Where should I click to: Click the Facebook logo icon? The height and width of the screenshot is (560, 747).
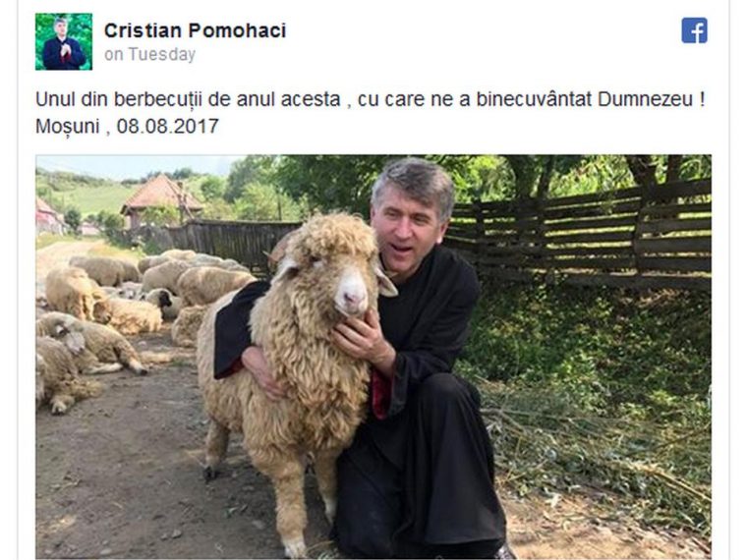(694, 30)
